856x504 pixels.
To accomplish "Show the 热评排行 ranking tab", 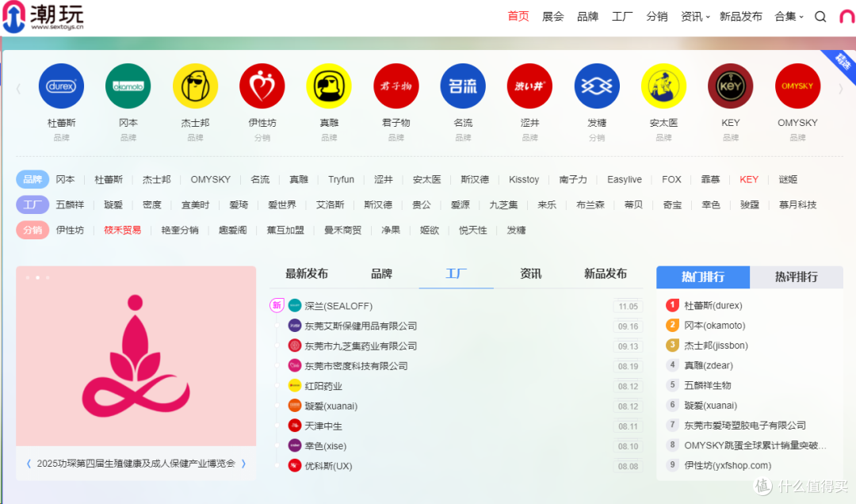I will 797,277.
